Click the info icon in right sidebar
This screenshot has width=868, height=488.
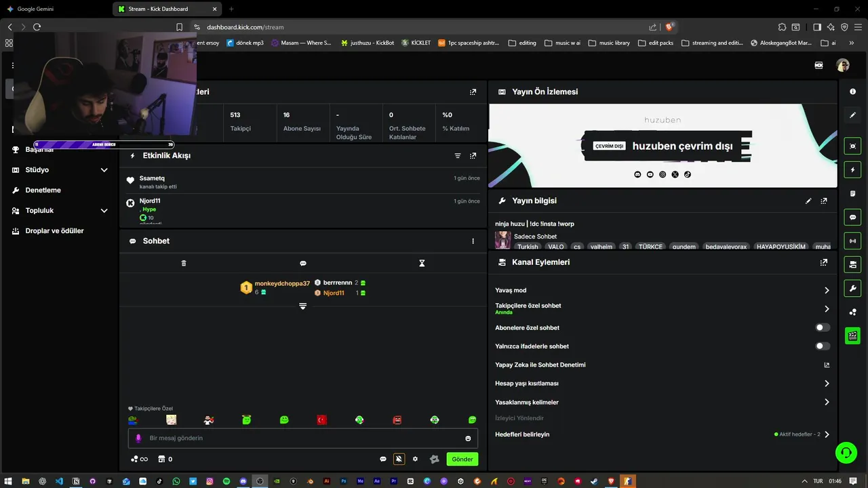point(852,91)
